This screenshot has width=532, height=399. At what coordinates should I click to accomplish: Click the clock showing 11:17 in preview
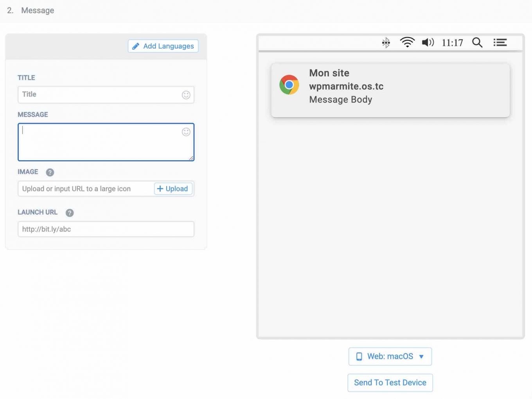[452, 43]
